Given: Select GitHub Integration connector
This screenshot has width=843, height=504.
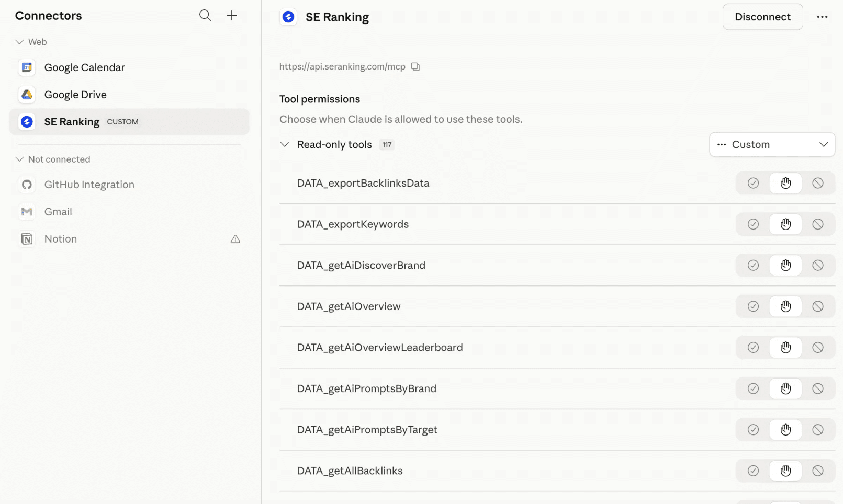Looking at the screenshot, I should [129, 185].
